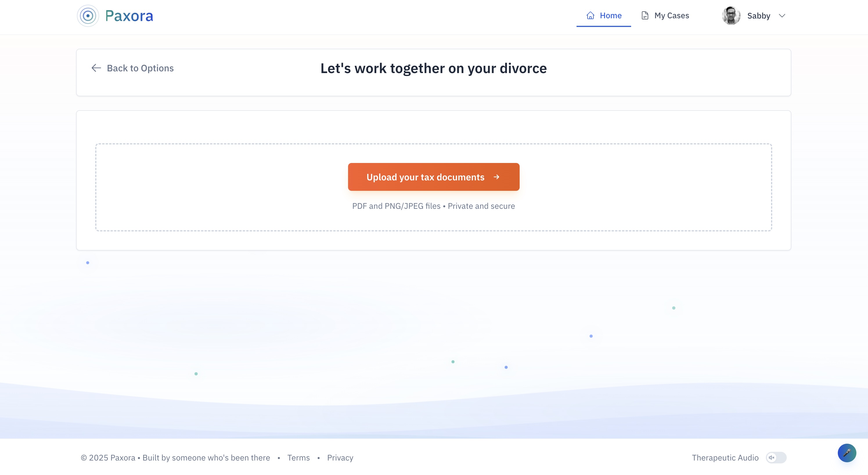This screenshot has width=868, height=475.
Task: Expand the Sabby account dropdown chevron
Action: pyautogui.click(x=782, y=15)
